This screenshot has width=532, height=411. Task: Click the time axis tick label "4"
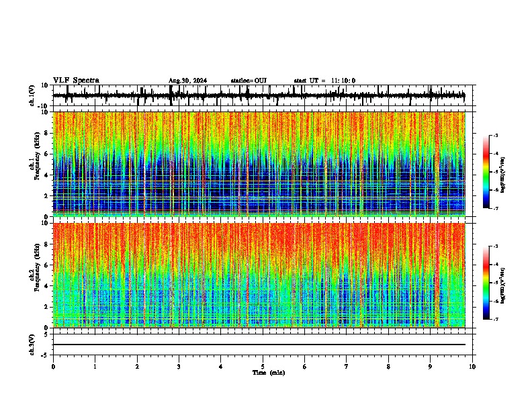(x=221, y=367)
